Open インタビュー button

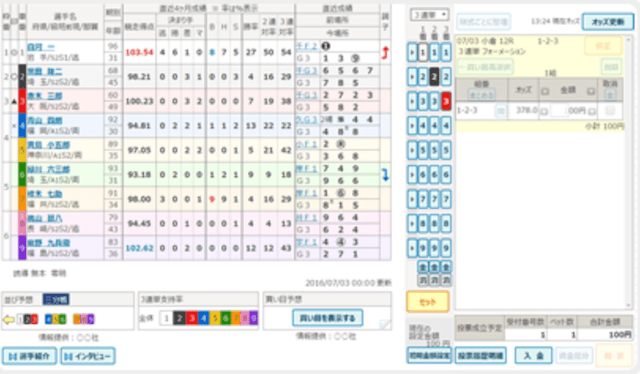tap(88, 356)
